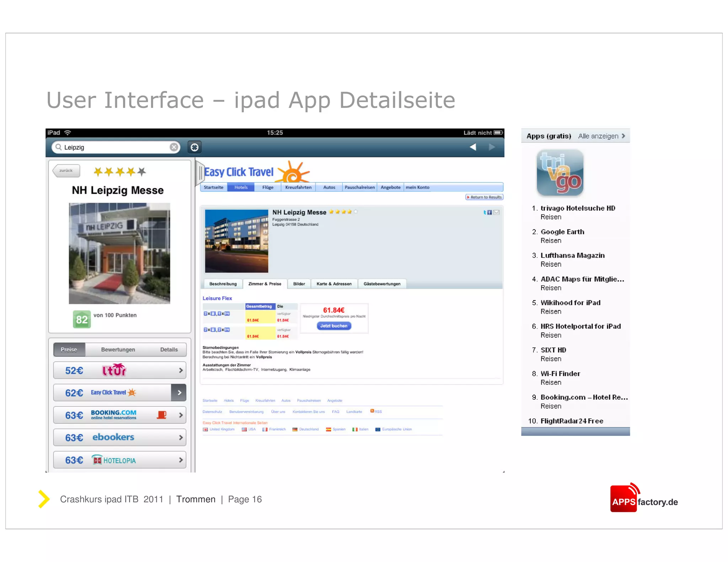The width and height of the screenshot is (728, 562).
Task: Select the Europäische Union flag link
Action: click(x=394, y=429)
